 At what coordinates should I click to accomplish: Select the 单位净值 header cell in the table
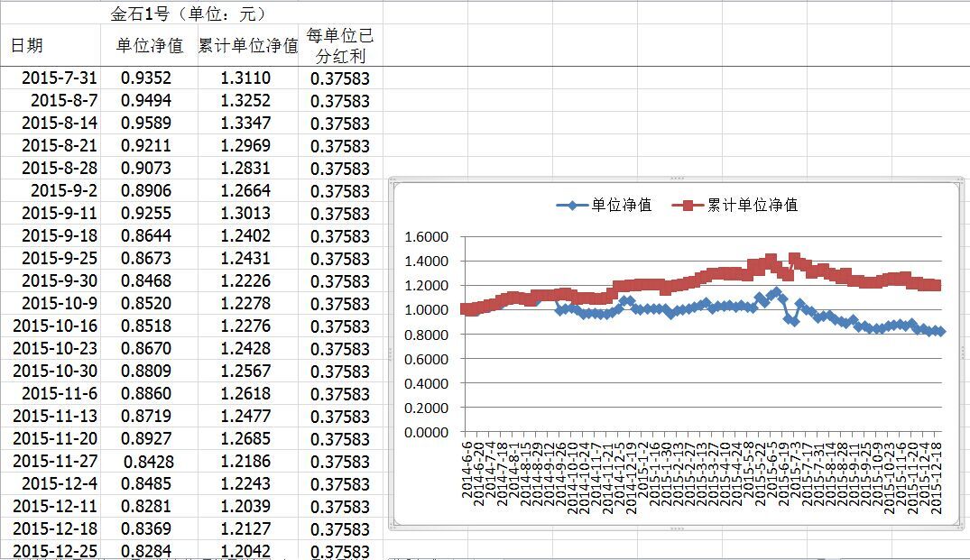[x=149, y=46]
